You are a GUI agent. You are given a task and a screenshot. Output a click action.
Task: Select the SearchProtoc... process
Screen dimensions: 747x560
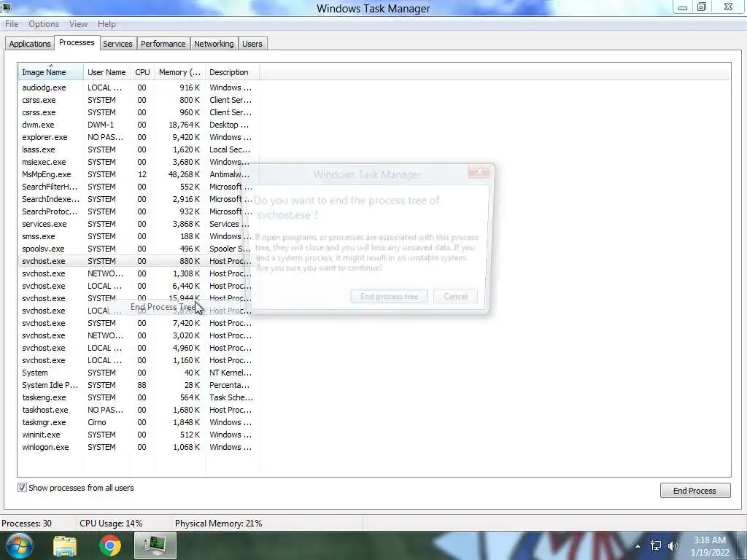pos(138,211)
